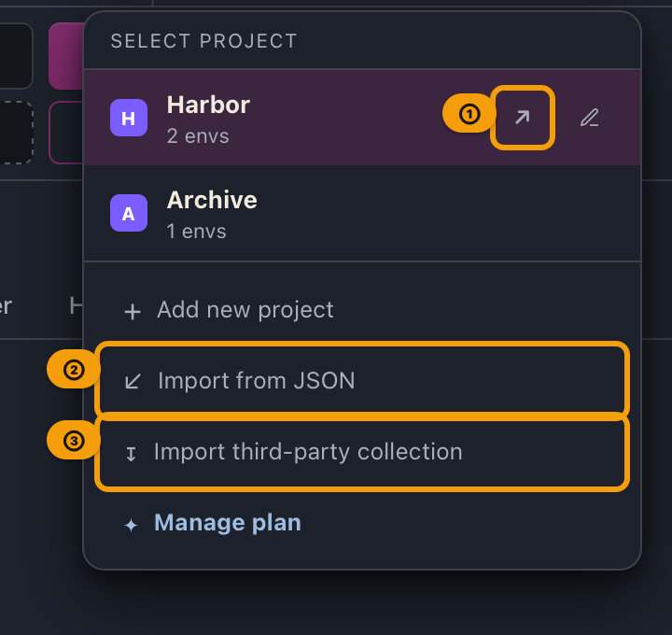Select the Harbor project row
The image size is (672, 635).
click(x=362, y=118)
